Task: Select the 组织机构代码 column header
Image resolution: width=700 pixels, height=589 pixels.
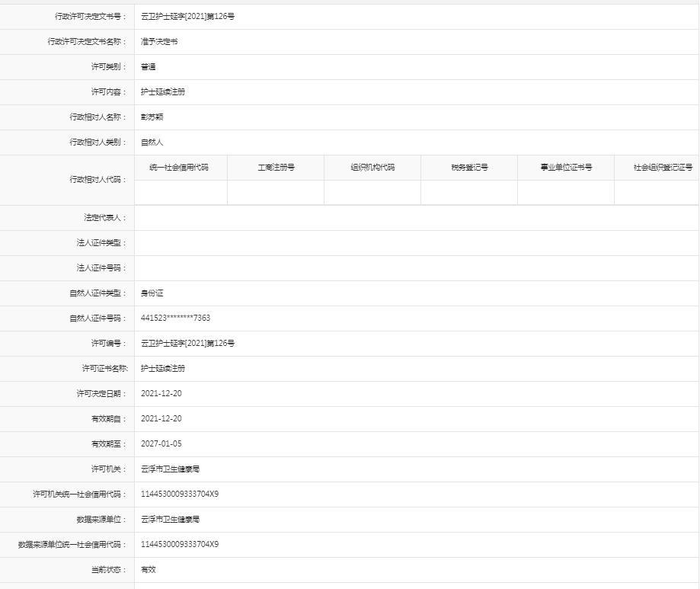Action: coord(372,167)
